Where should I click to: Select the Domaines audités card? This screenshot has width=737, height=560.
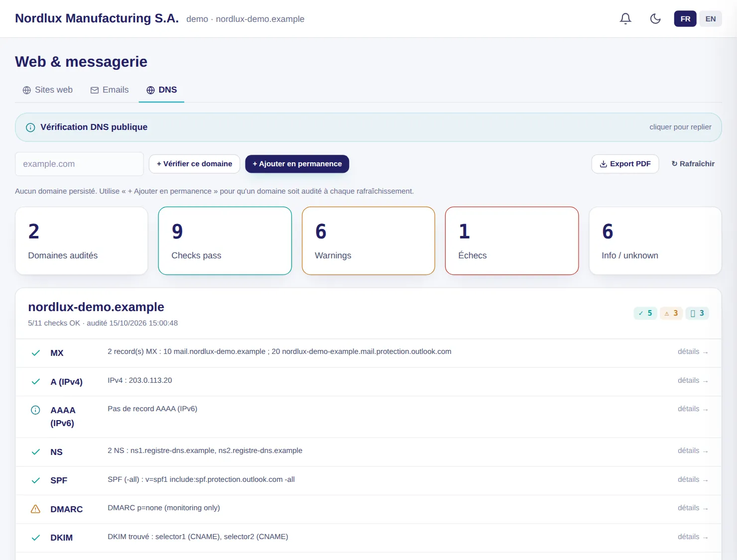pos(82,241)
